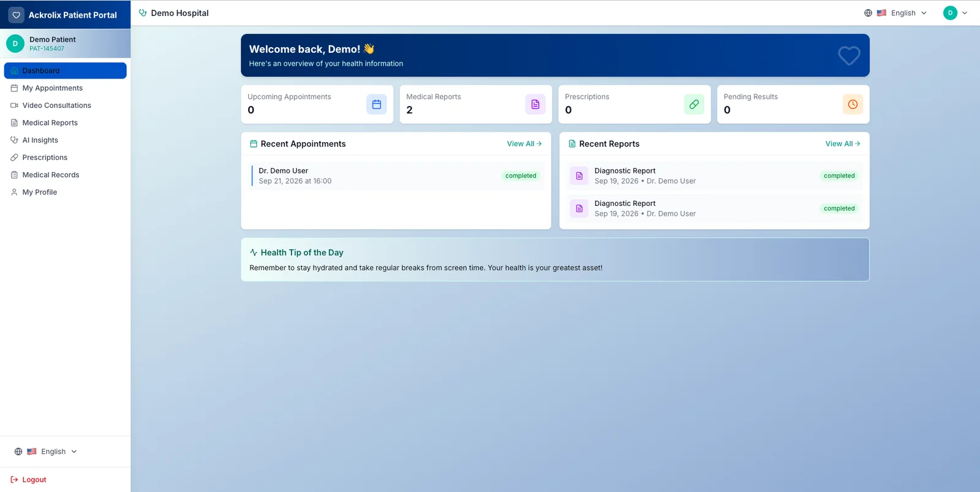Click the Health Tip of the Day heading

tap(302, 252)
